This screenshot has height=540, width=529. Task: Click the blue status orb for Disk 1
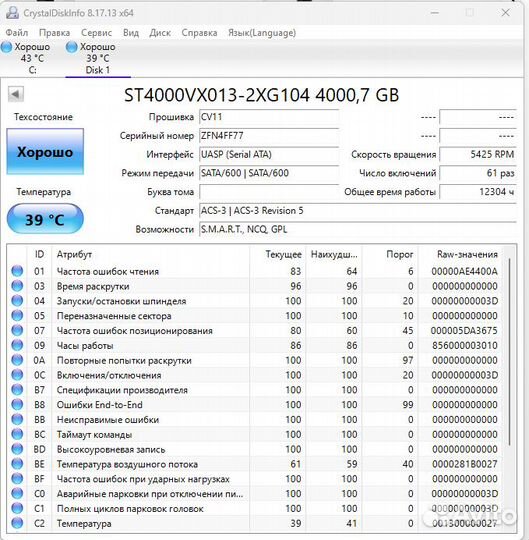click(x=71, y=47)
